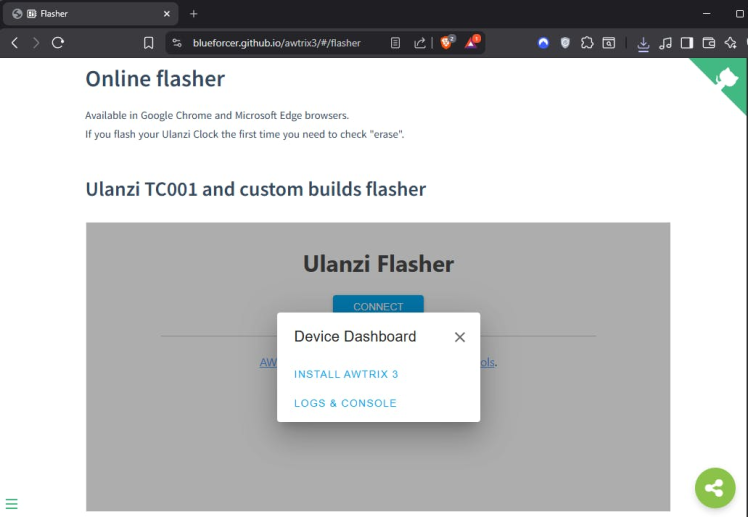Screen dimensions: 748x517
Task: Open Leo AI sparkle icon
Action: [x=730, y=43]
